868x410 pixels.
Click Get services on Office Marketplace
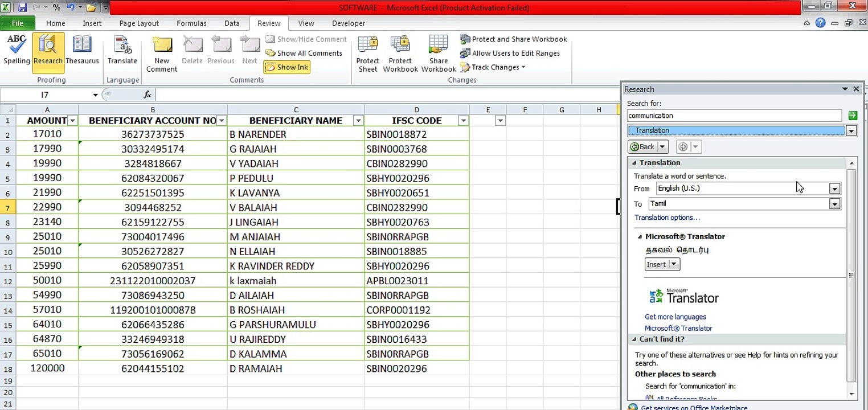[x=694, y=407]
